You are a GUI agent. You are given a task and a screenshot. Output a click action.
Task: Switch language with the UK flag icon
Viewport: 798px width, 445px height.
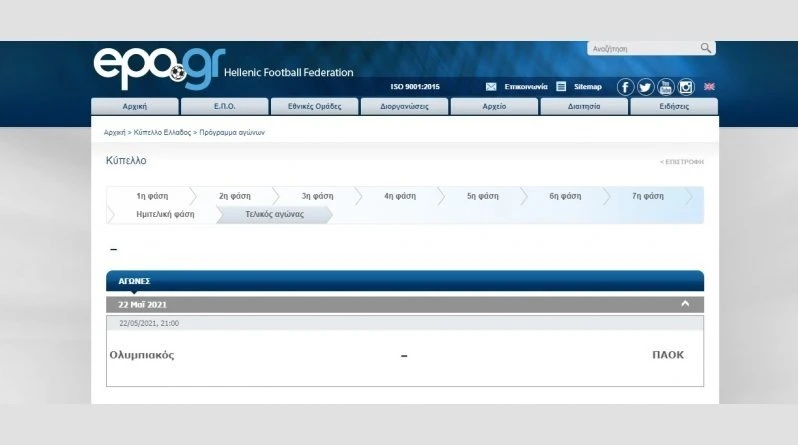click(709, 87)
